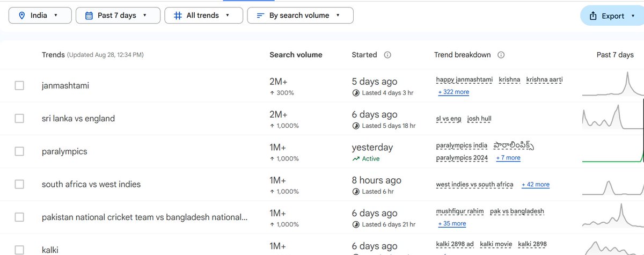Click the pakistan national cricket team trend name
The height and width of the screenshot is (255, 644).
pyautogui.click(x=145, y=217)
